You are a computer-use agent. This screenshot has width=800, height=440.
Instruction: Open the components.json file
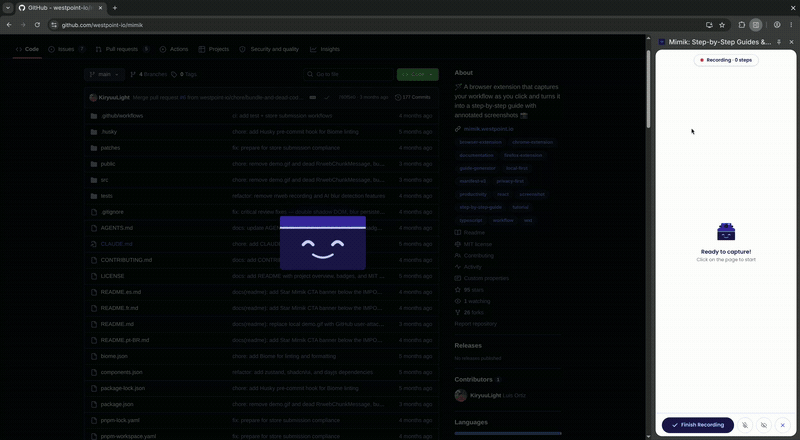(x=121, y=372)
